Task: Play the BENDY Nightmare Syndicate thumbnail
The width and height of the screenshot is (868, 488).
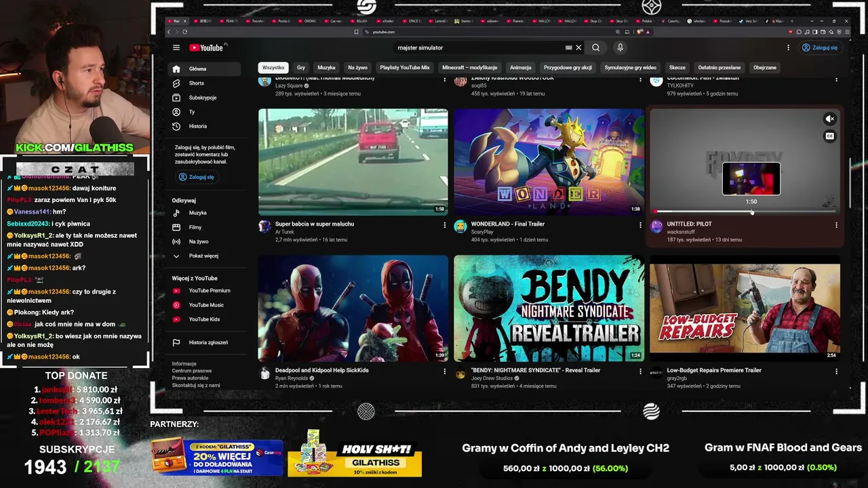Action: pos(549,308)
